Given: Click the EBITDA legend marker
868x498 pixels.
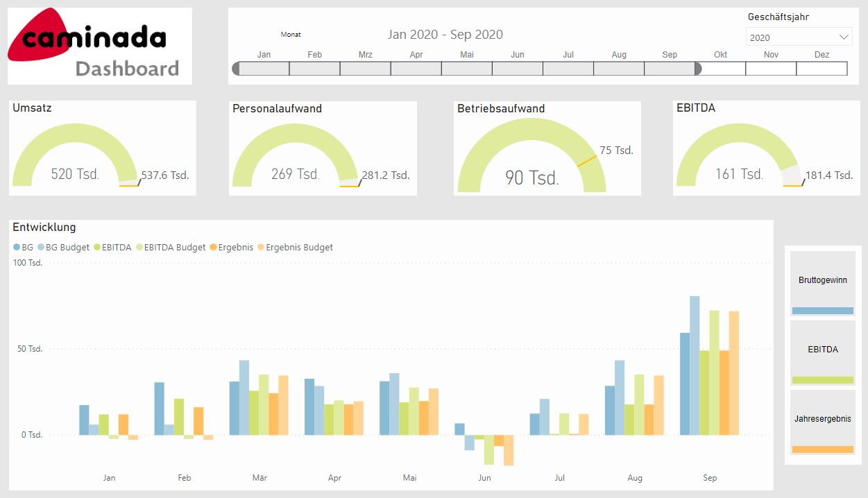Looking at the screenshot, I should point(97,248).
